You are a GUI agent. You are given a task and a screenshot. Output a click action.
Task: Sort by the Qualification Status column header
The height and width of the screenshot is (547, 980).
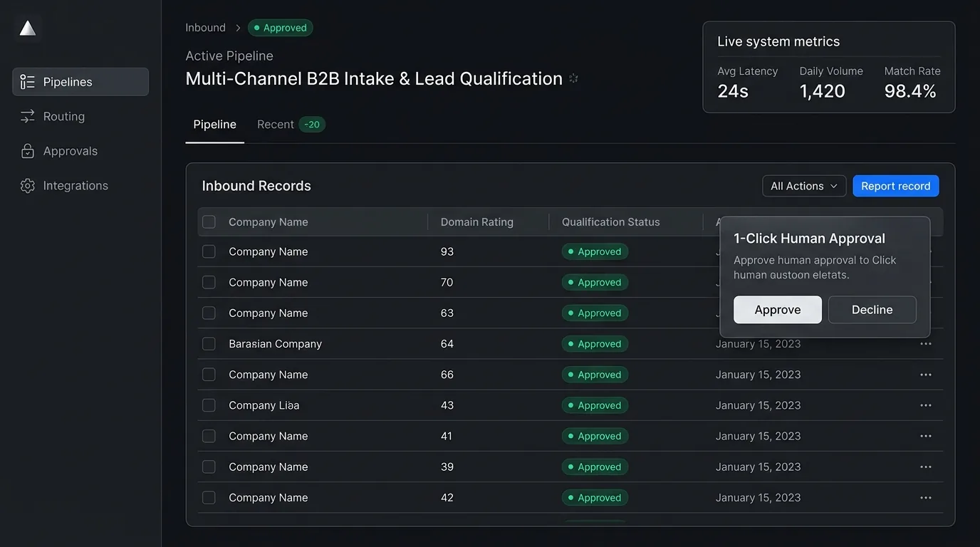[x=611, y=222]
